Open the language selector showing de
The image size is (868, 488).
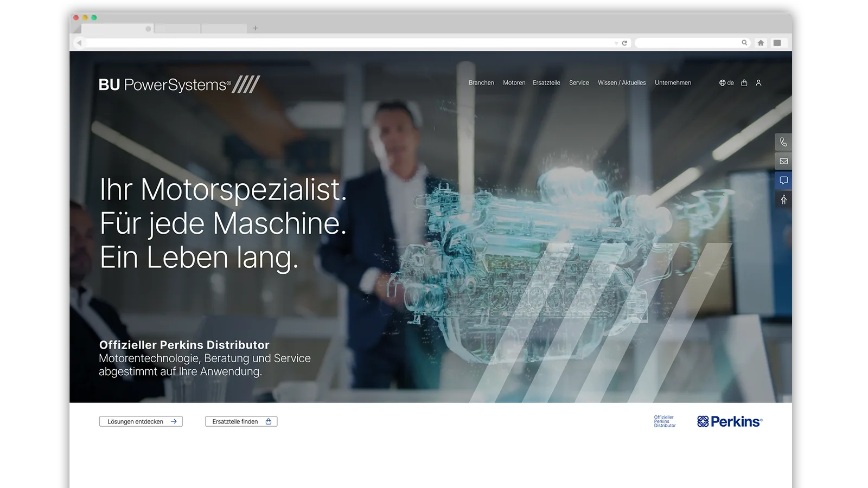(x=726, y=83)
